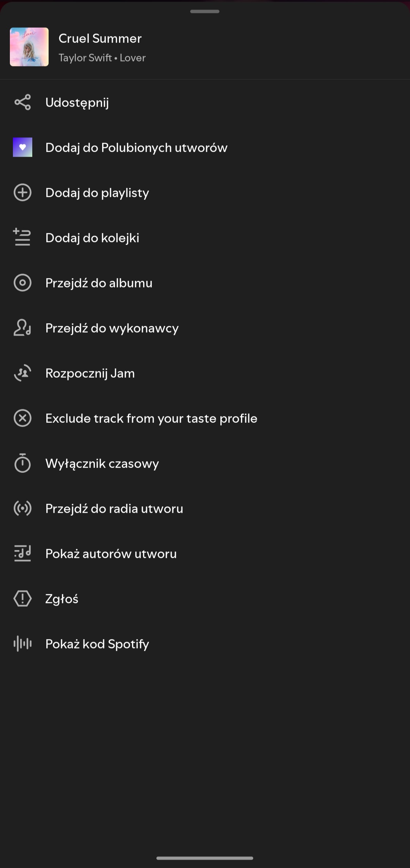The height and width of the screenshot is (868, 410).
Task: Tap the Spotify code soundwave icon
Action: [x=22, y=644]
